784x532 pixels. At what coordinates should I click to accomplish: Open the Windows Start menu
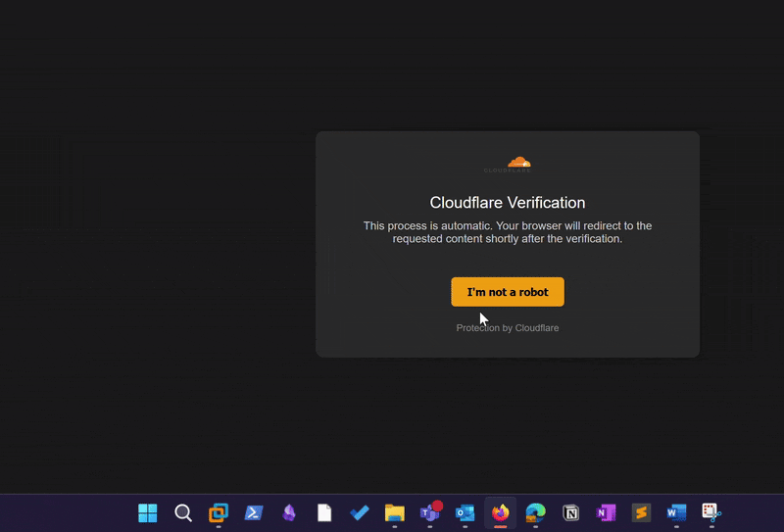(148, 512)
